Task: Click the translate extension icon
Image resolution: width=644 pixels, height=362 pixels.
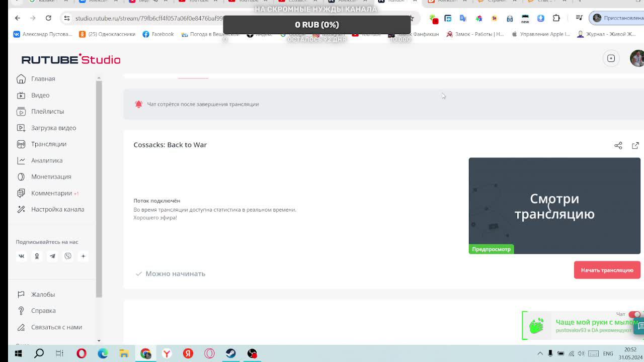Action: pos(463,18)
